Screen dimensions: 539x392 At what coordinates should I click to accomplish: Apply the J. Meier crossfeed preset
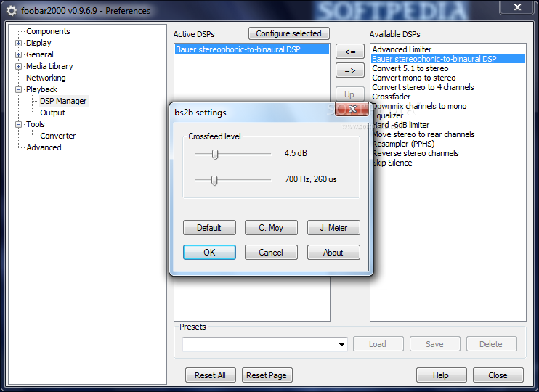coord(333,228)
